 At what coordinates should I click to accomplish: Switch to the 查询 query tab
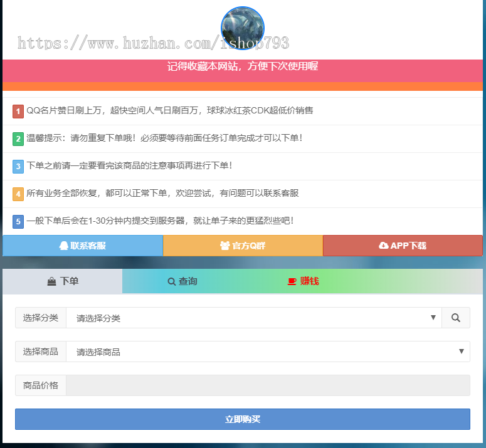click(x=182, y=281)
